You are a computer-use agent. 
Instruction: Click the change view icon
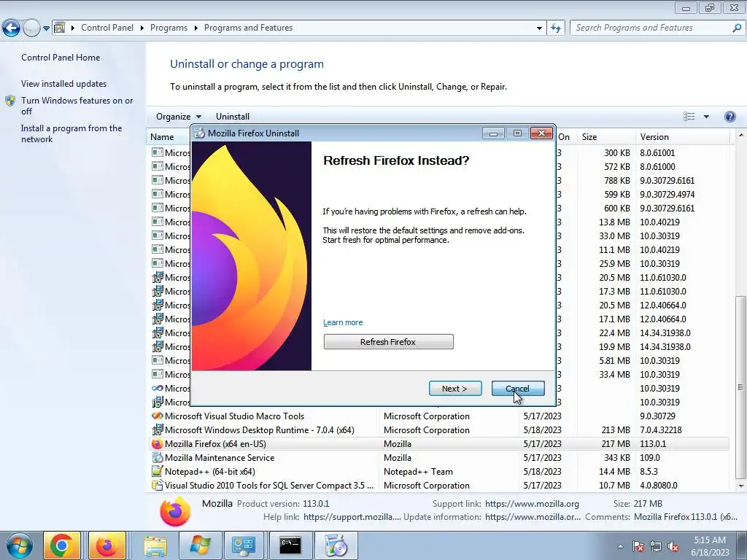(689, 117)
